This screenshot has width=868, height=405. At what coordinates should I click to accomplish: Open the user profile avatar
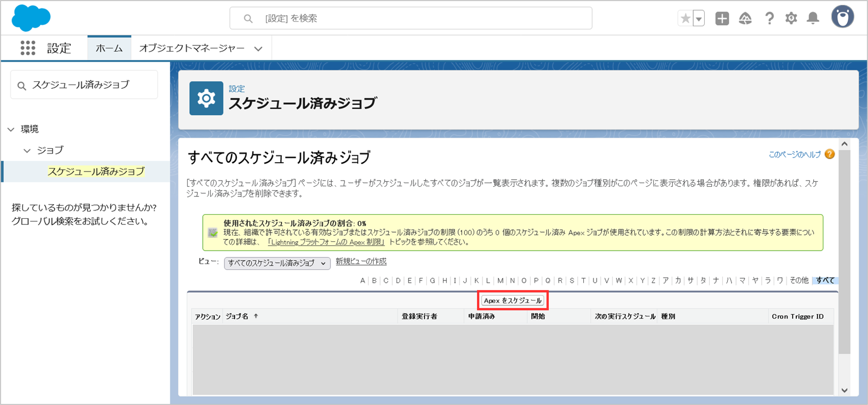[x=842, y=17]
